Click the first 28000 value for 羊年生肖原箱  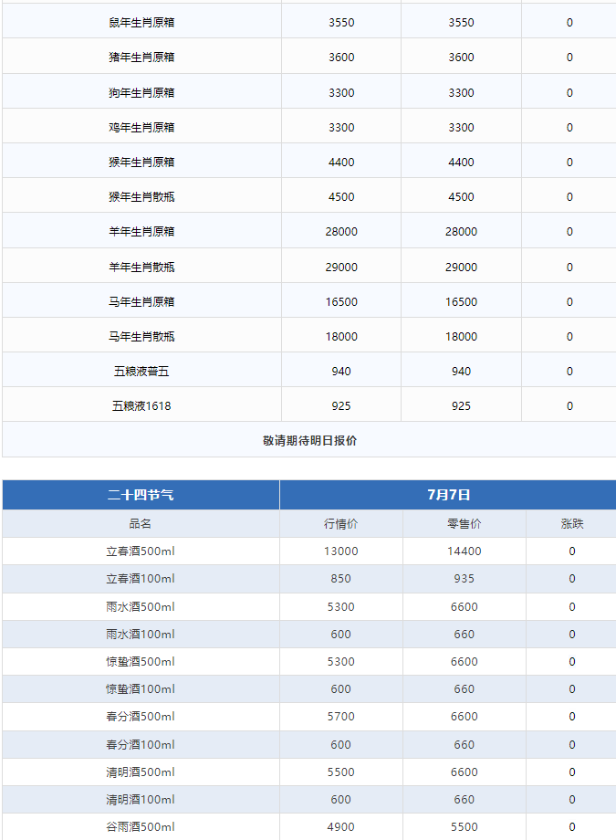[341, 232]
